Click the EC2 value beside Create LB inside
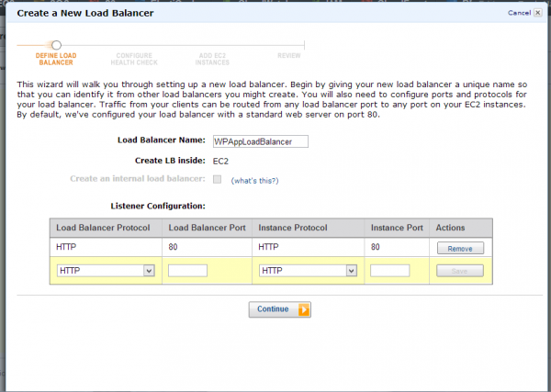This screenshot has width=551, height=392. pos(220,162)
